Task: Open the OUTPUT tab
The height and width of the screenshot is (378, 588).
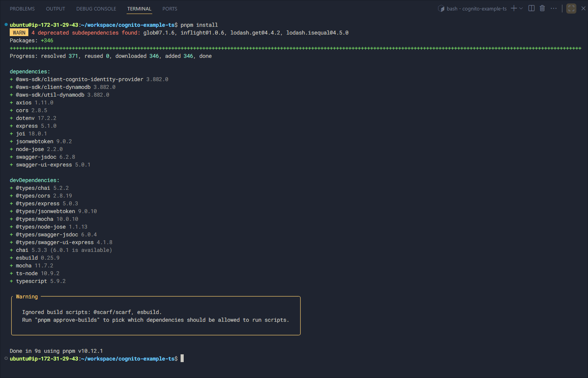Action: (55, 9)
